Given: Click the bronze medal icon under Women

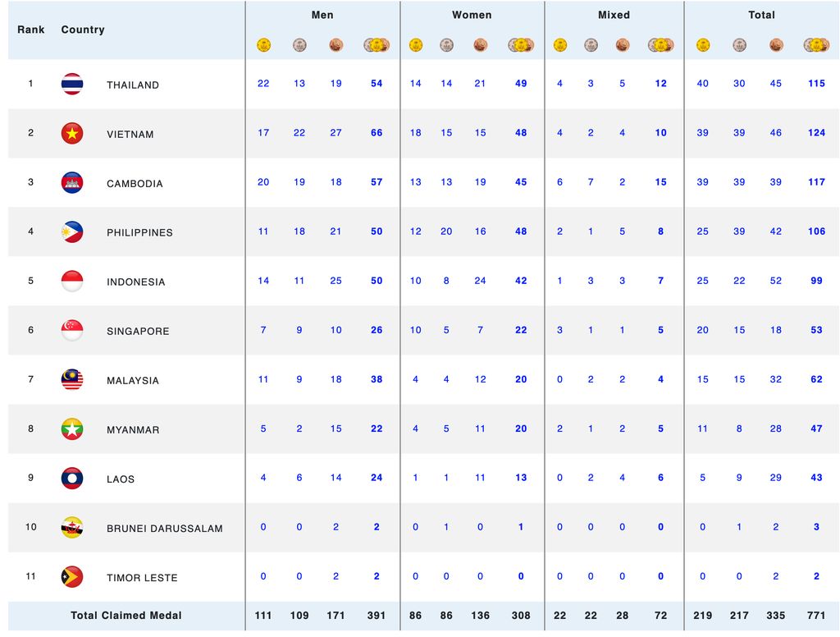Looking at the screenshot, I should point(481,45).
